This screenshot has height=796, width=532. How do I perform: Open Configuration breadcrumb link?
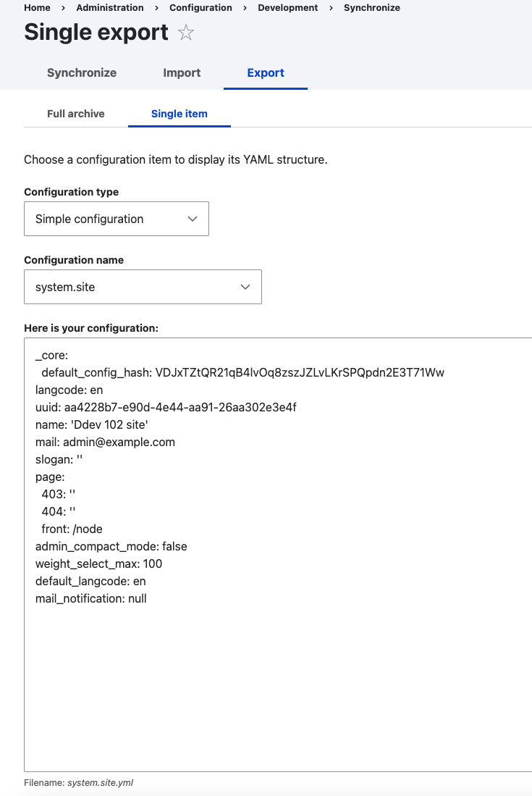click(200, 8)
